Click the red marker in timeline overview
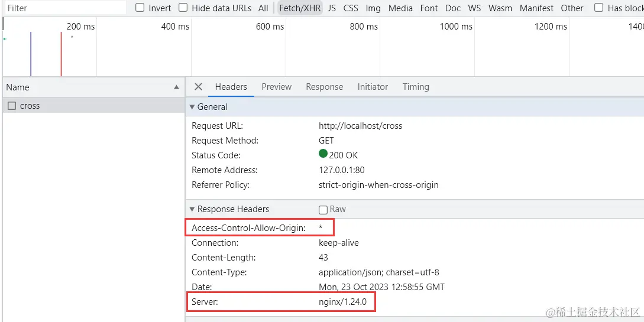The image size is (644, 322). [x=61, y=53]
